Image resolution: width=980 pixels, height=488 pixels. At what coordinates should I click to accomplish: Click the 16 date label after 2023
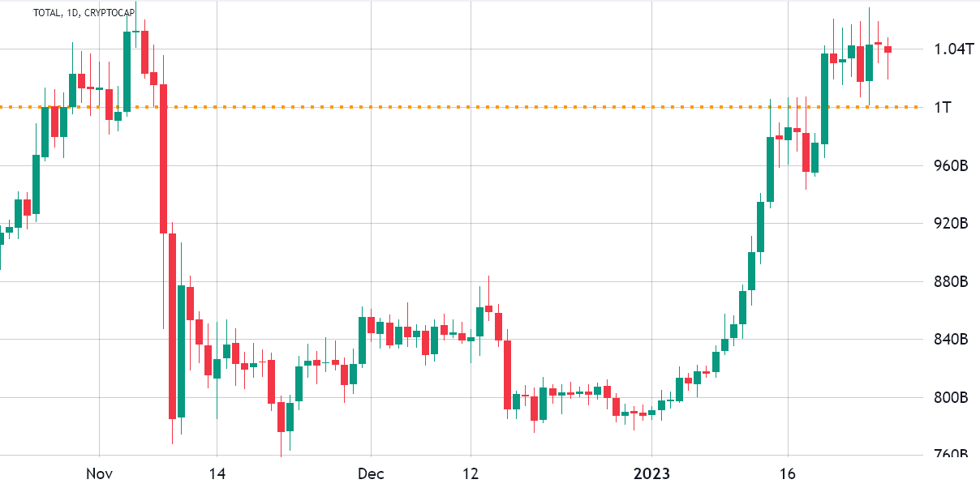[785, 473]
